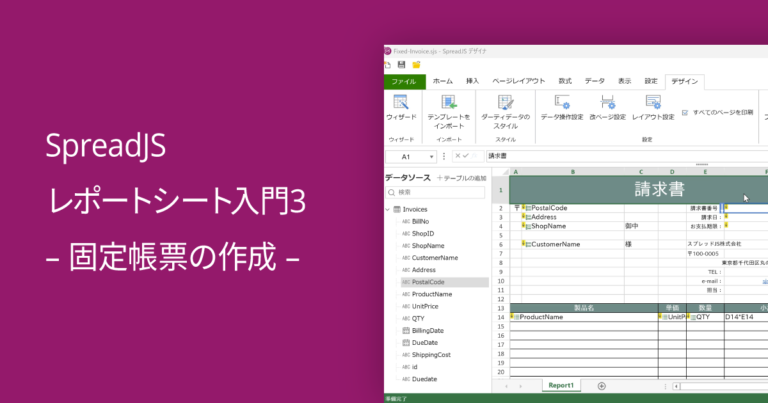The height and width of the screenshot is (403, 768).
Task: Click the cancel X icon in formula bar
Action: click(x=457, y=156)
